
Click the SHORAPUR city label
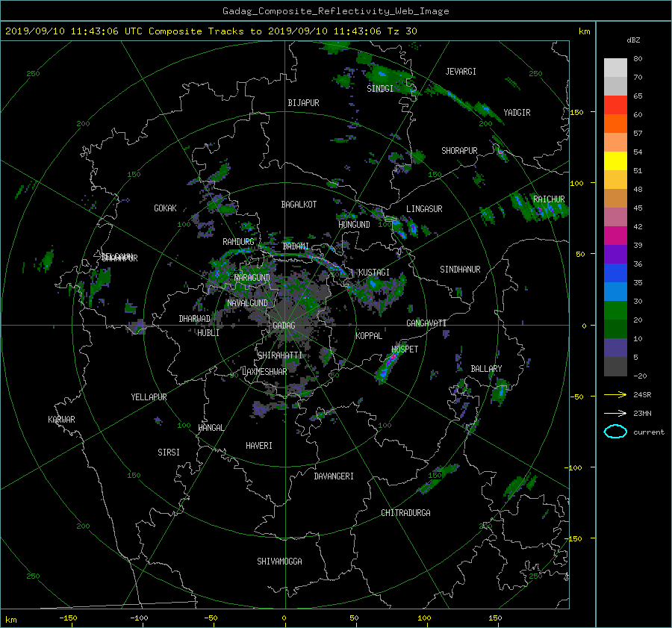(x=459, y=151)
